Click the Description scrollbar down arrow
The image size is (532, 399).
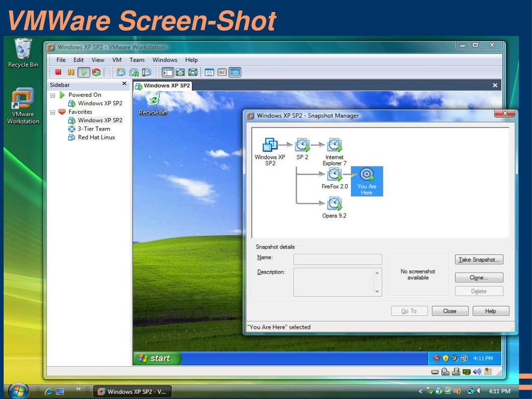(x=377, y=292)
